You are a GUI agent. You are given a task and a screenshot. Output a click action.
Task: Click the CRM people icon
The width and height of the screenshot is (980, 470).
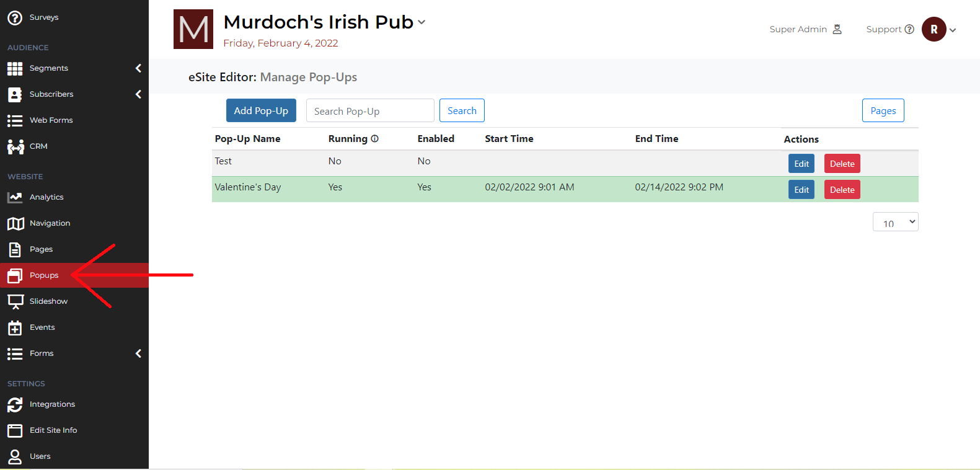pos(15,147)
